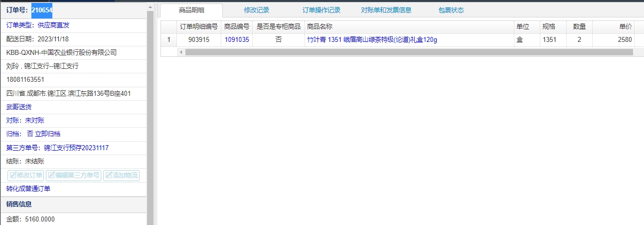The image size is (644, 225).
Task: Click the 商品编号 column header
Action: pos(237,26)
